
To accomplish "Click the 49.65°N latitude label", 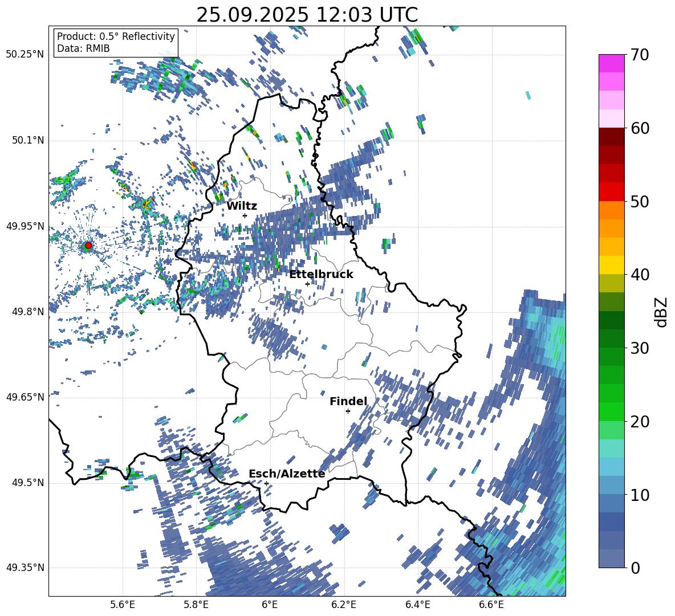I will coord(25,397).
